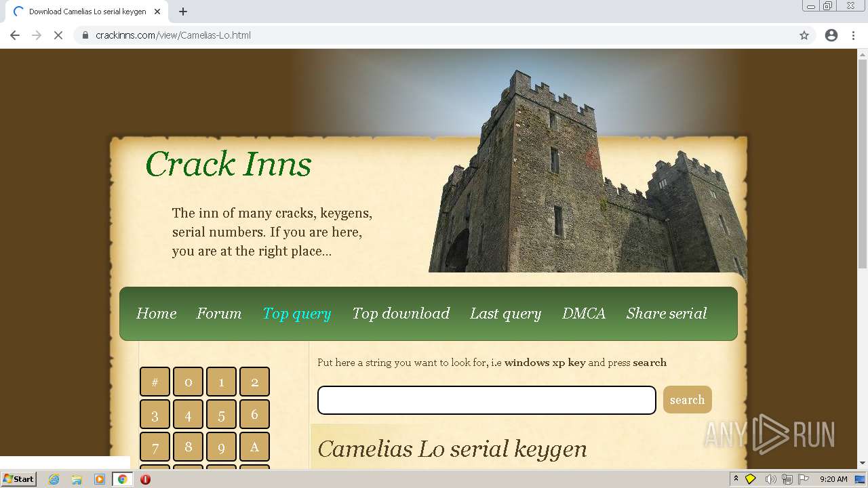The image size is (868, 488).
Task: Click the 7 index button
Action: coord(155,447)
